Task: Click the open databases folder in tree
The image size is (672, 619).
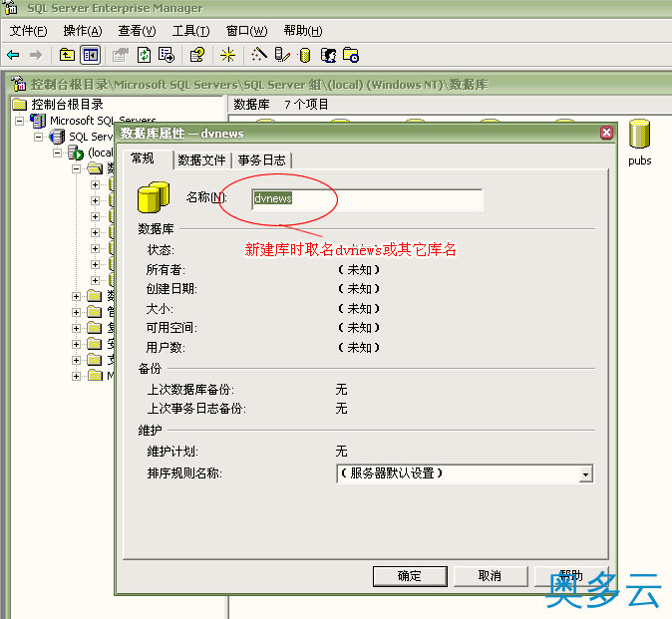Action: [95, 168]
